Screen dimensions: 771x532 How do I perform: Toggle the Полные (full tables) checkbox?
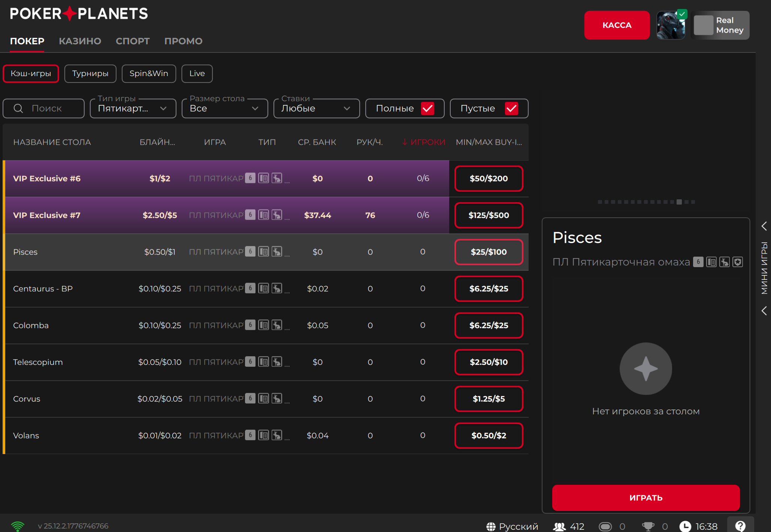427,108
